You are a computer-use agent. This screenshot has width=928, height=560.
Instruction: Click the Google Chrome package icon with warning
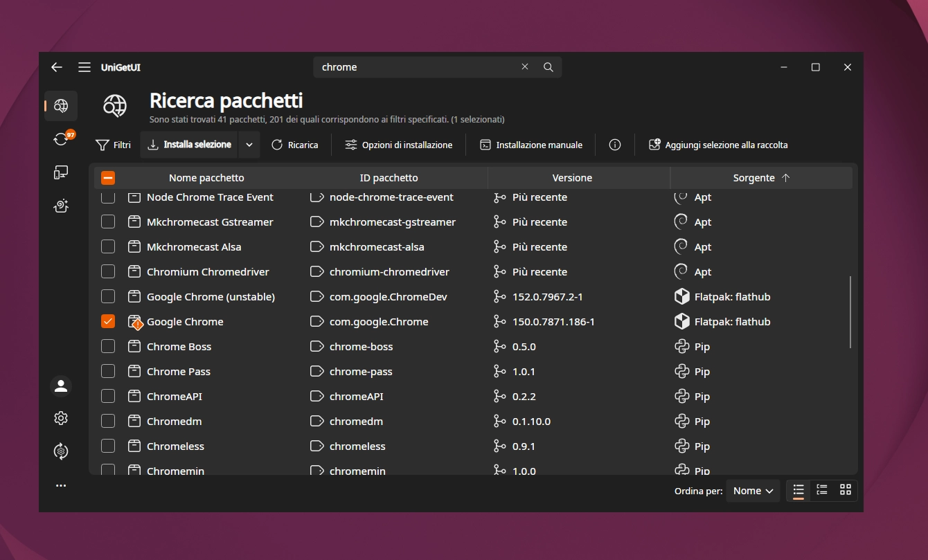pos(135,322)
